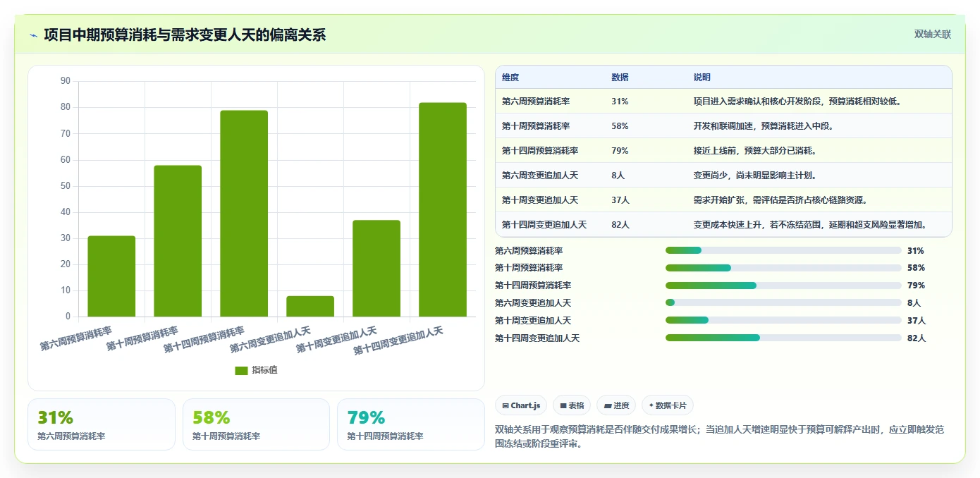Click the y-axis label 50
Screen dimensions: 980x478
coord(66,186)
